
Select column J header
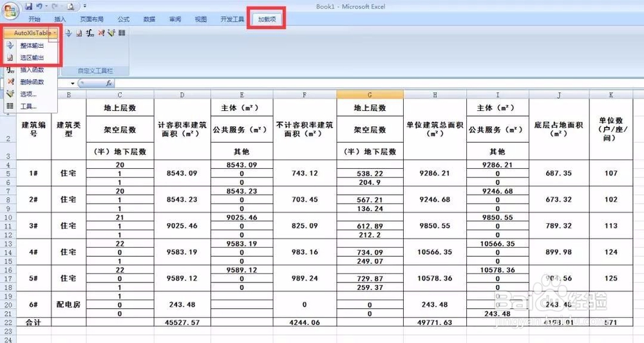pyautogui.click(x=559, y=95)
